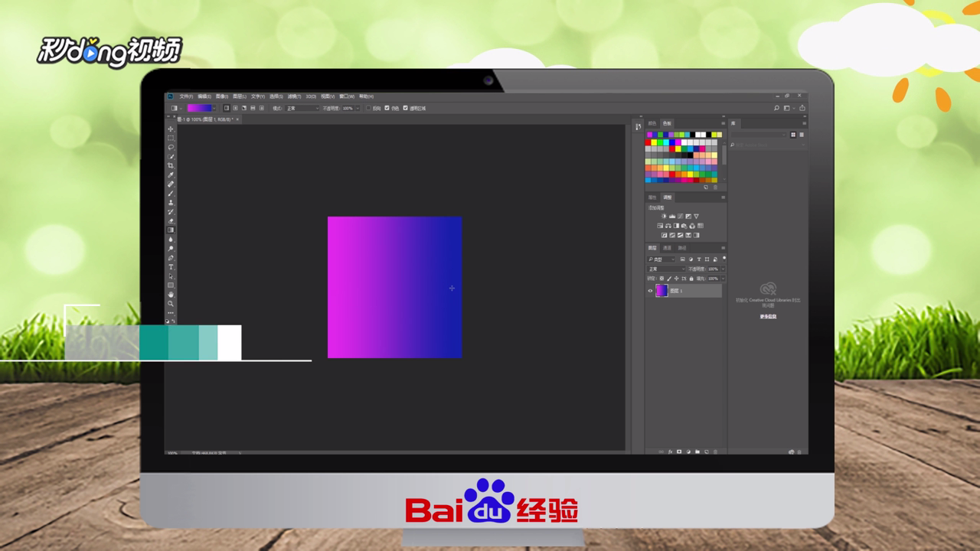Hide Layer 1 with eye icon

pos(650,291)
